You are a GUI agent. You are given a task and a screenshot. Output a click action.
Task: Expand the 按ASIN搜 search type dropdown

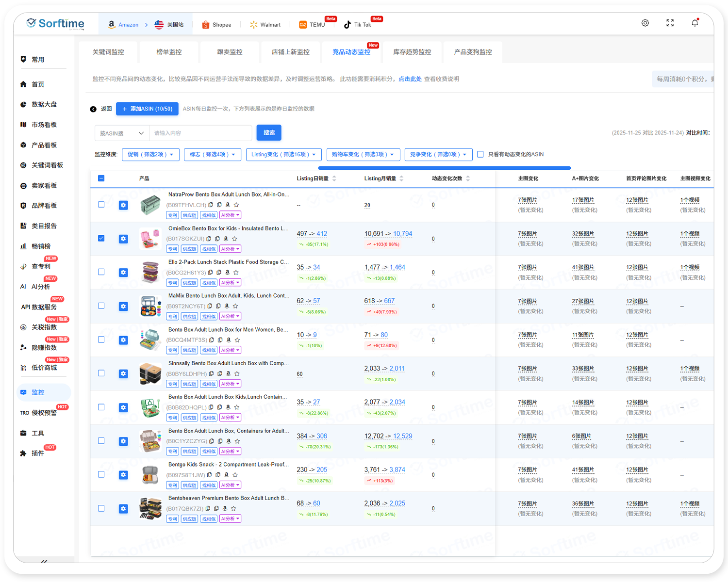click(122, 133)
